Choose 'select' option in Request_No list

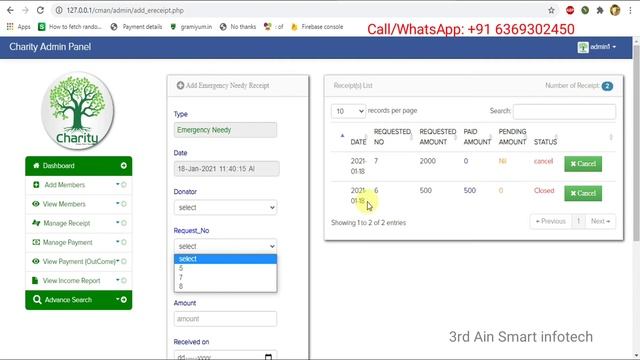(x=225, y=259)
